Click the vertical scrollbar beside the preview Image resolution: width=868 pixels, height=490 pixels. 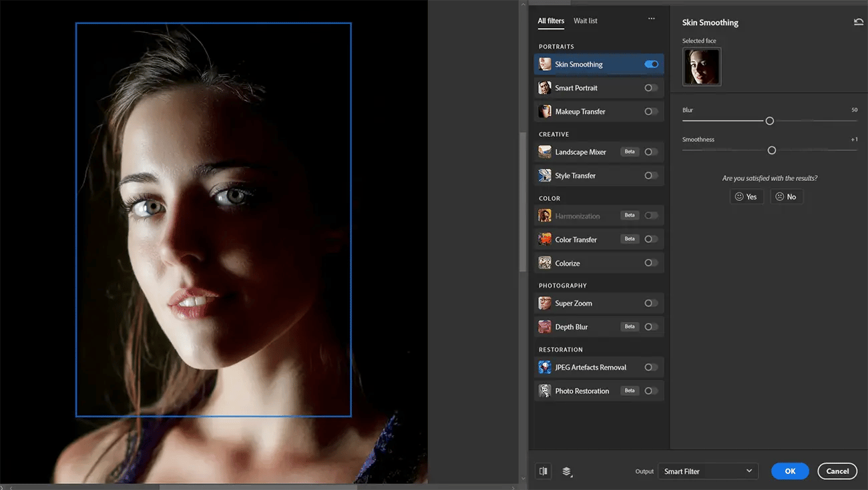(x=523, y=202)
